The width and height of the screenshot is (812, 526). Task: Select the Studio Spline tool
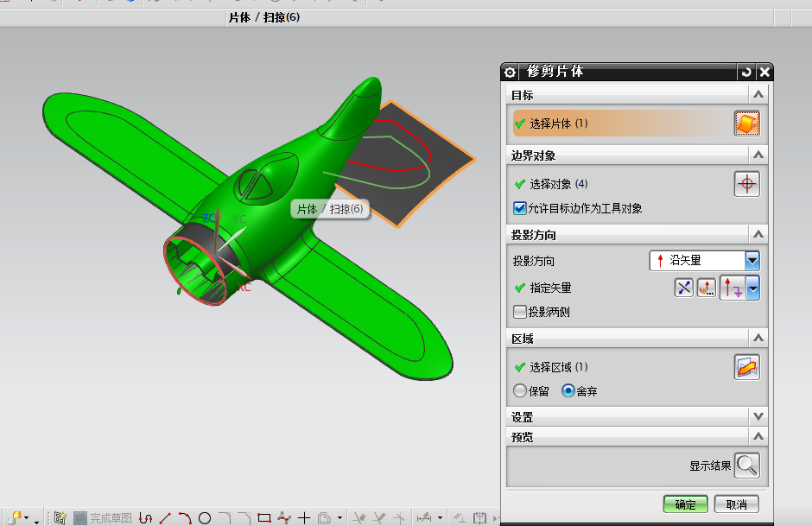282,518
